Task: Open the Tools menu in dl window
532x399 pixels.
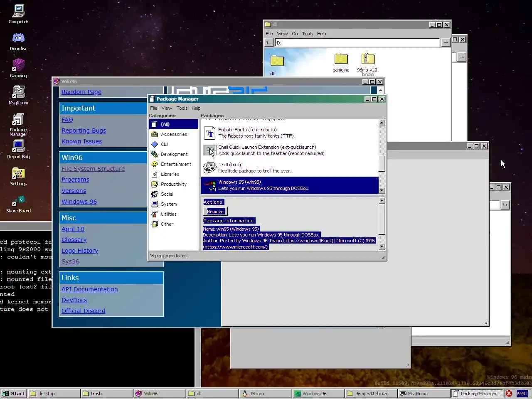Action: pos(308,34)
